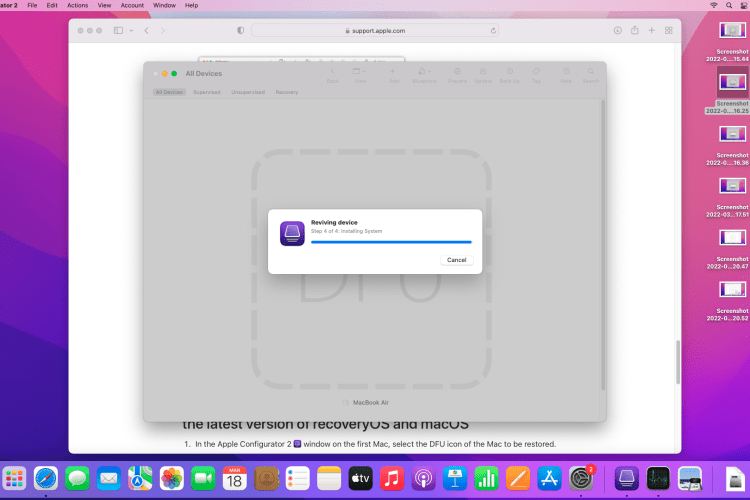Open System Preferences with badge in Dock
The image size is (750, 500).
(581, 478)
